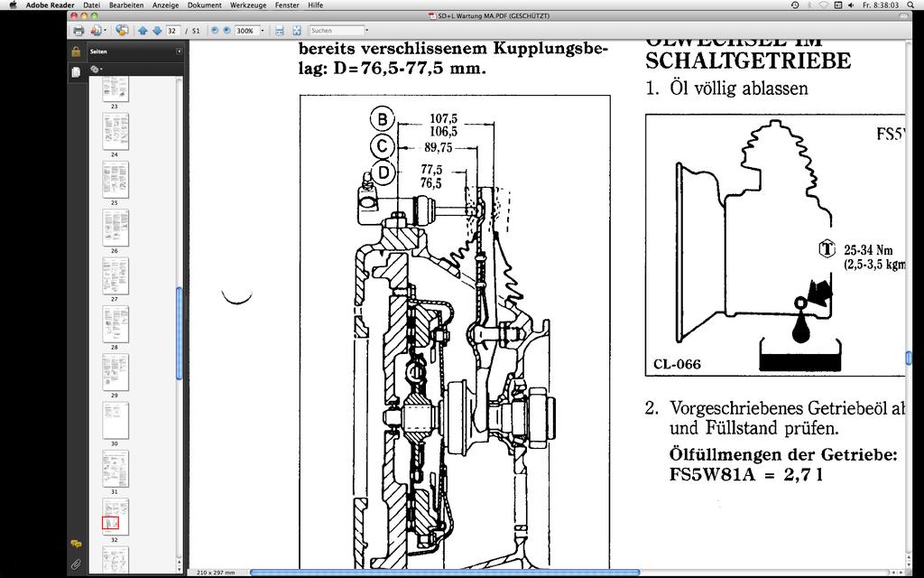
Task: Click the Pages panel icon in sidebar
Action: [76, 72]
